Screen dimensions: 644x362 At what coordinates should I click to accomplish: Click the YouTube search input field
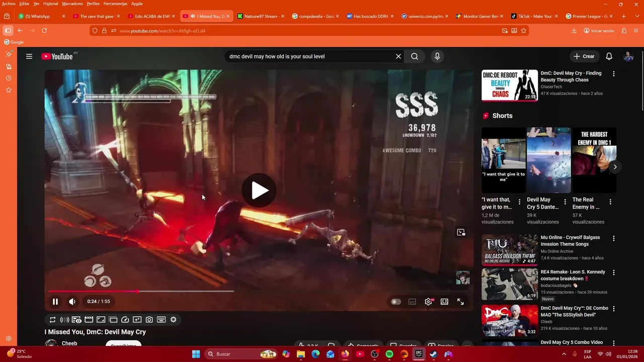click(309, 56)
